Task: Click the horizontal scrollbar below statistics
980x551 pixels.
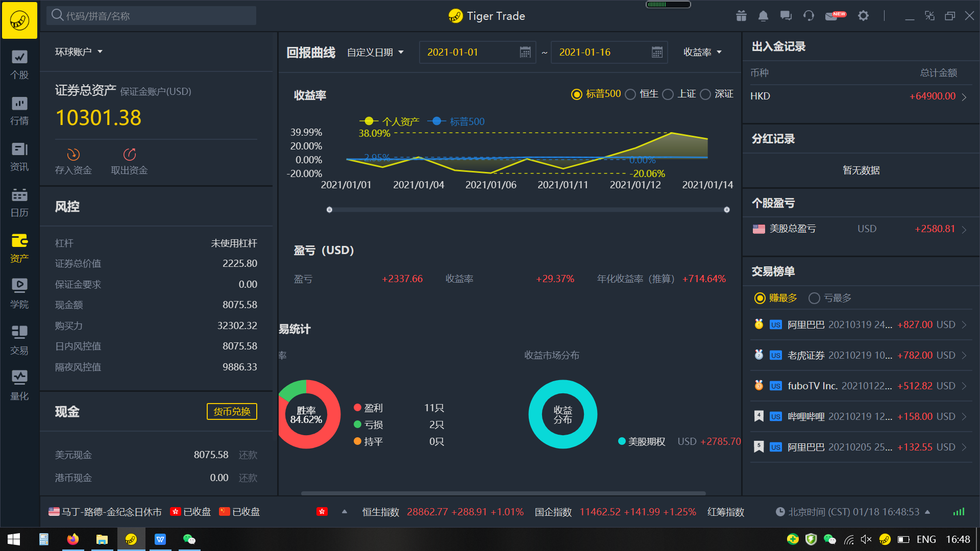Action: point(503,493)
